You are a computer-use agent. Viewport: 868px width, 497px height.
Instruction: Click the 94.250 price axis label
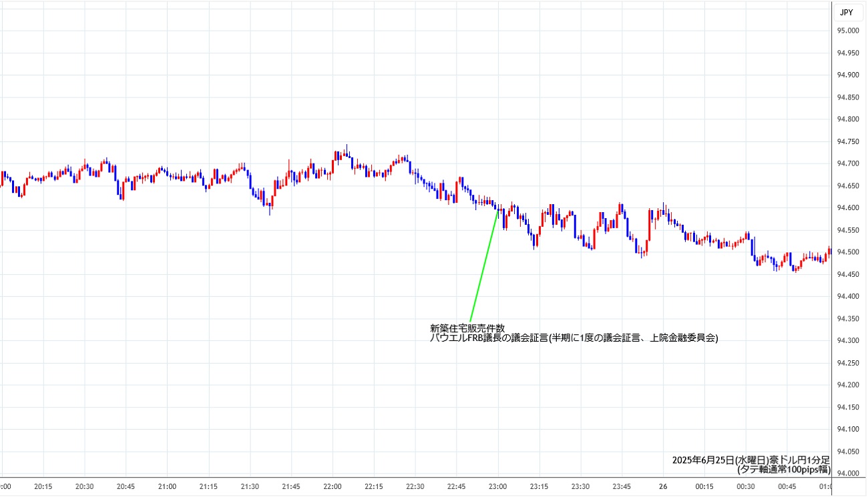849,362
